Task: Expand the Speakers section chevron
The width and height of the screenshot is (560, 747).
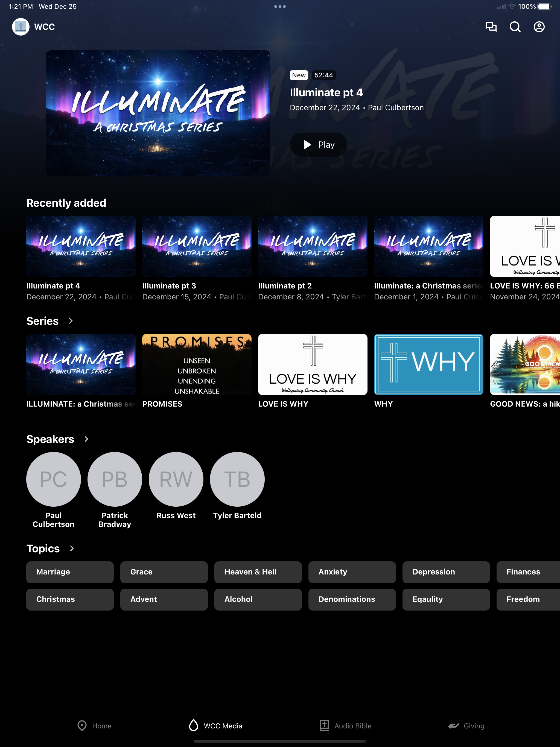Action: (x=86, y=439)
